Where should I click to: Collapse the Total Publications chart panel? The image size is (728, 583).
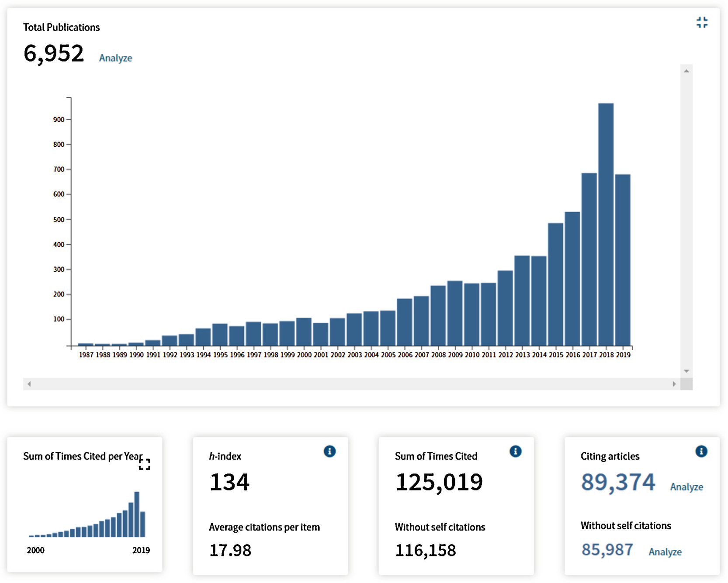click(x=702, y=22)
